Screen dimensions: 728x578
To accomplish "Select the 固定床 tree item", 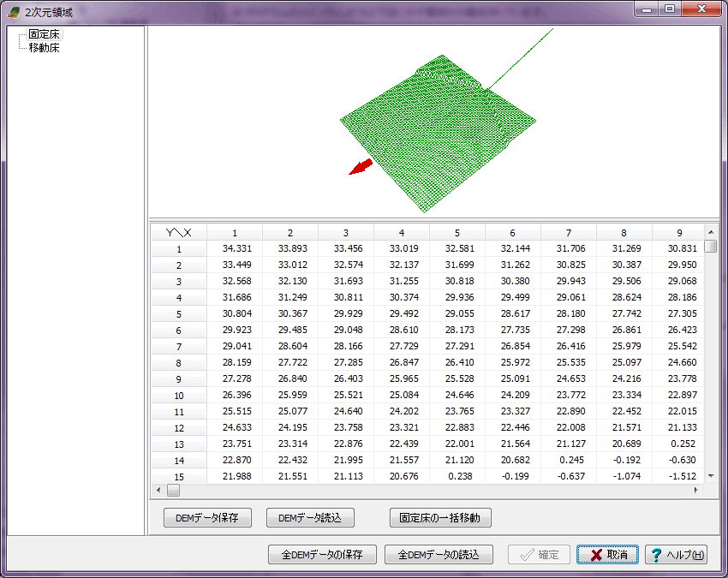I will click(x=44, y=34).
